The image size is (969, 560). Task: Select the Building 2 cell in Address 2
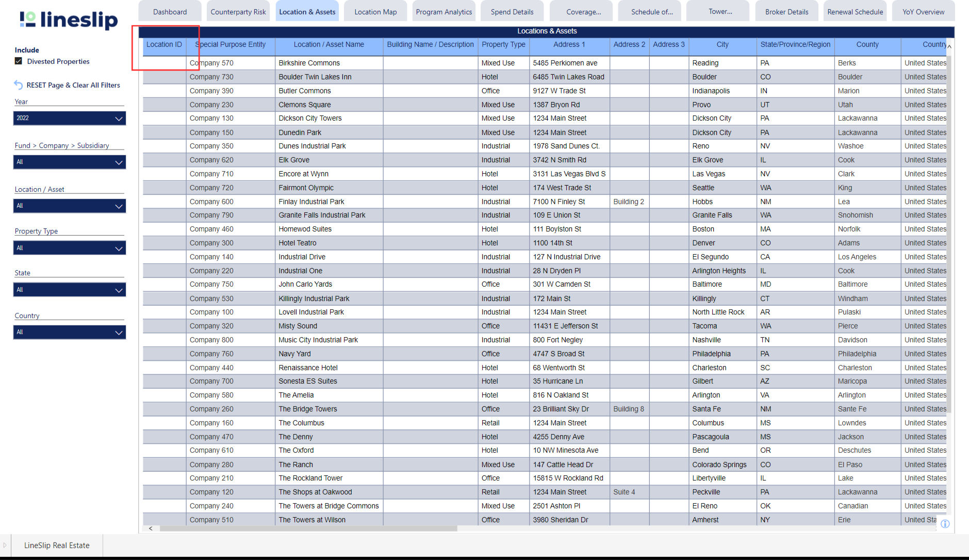coord(629,202)
